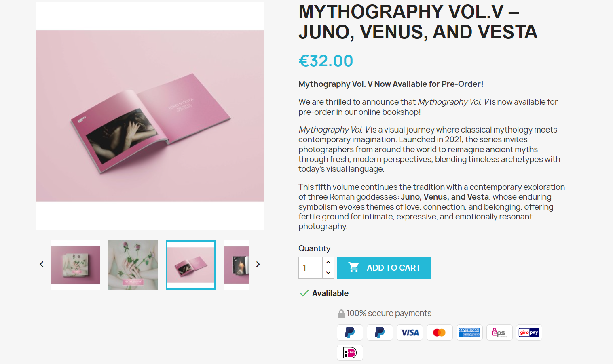
Task: Click the ADD TO CART button
Action: click(x=384, y=267)
